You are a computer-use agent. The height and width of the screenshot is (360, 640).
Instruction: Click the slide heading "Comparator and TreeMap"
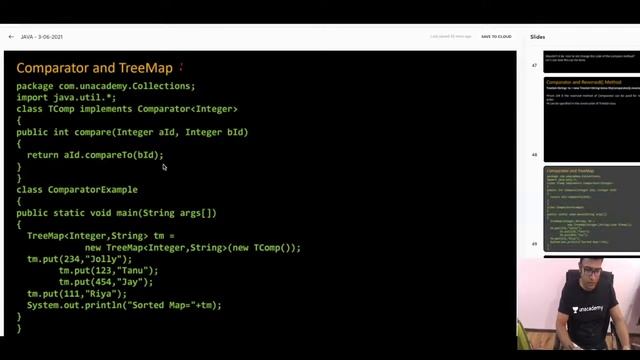click(x=94, y=68)
